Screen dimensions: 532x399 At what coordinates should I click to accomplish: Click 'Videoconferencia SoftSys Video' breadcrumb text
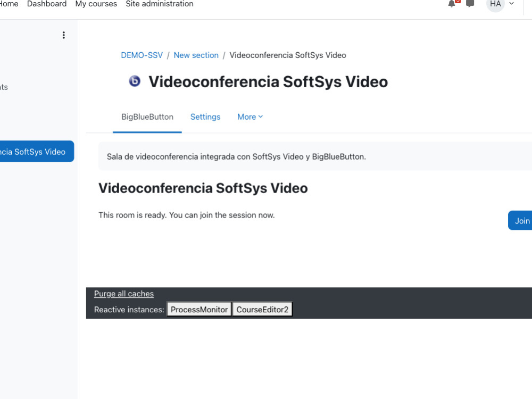tap(288, 55)
